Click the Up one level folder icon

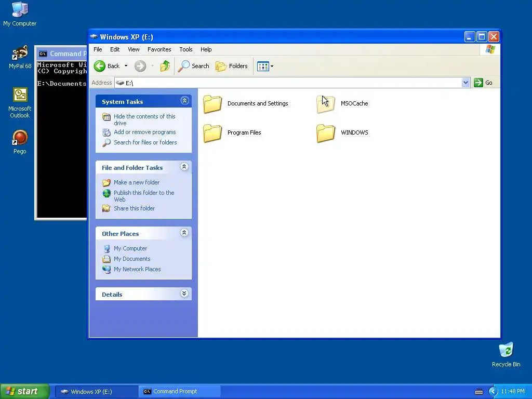pos(165,66)
